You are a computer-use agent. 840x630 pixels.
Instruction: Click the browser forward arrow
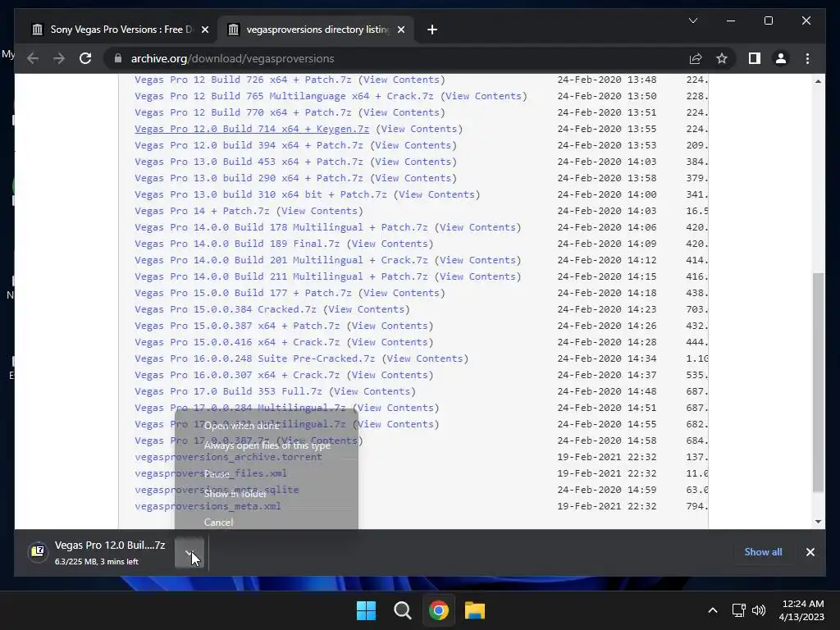59,58
